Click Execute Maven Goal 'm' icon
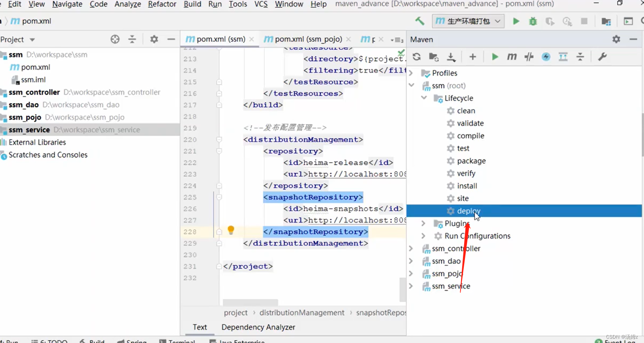 pos(512,57)
